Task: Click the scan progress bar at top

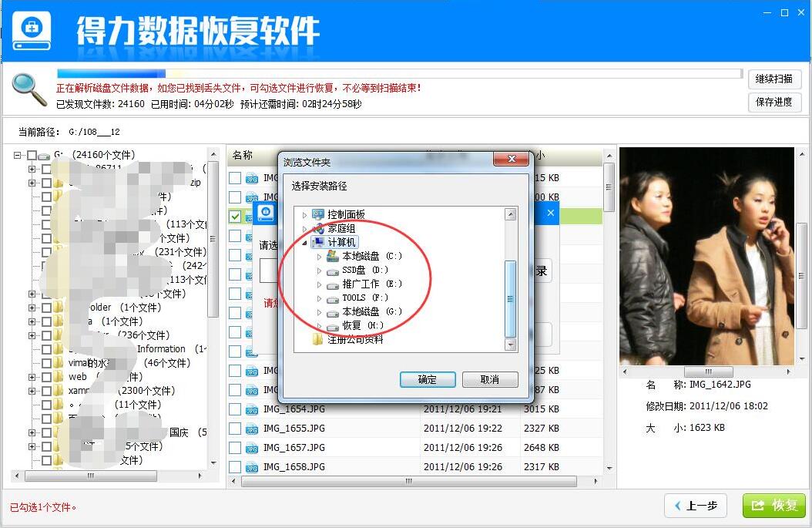Action: (399, 73)
